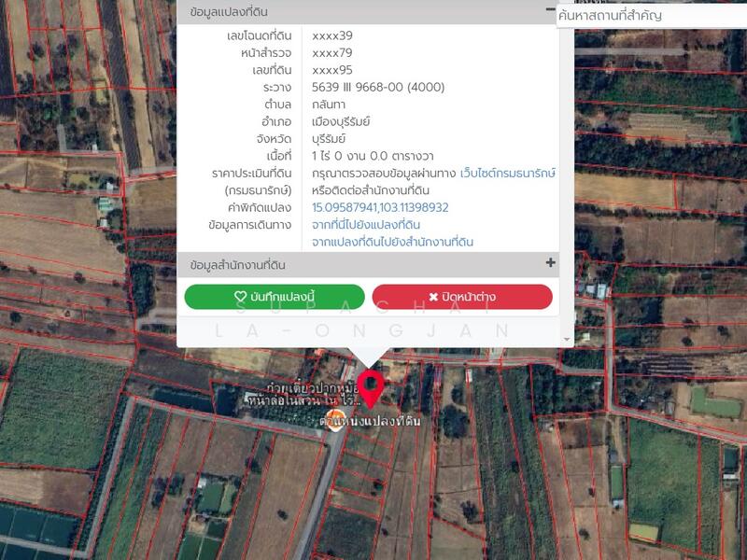The image size is (747, 560).
Task: Expand ข้อมูลสำนักงานที่ดิน section with plus icon
Action: (x=550, y=263)
